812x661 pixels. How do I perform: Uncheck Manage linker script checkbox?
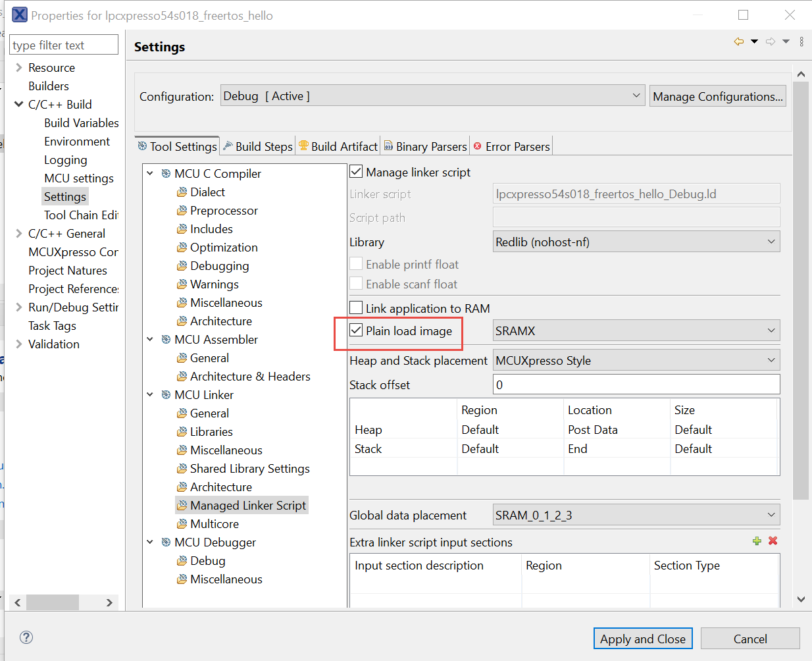click(356, 172)
